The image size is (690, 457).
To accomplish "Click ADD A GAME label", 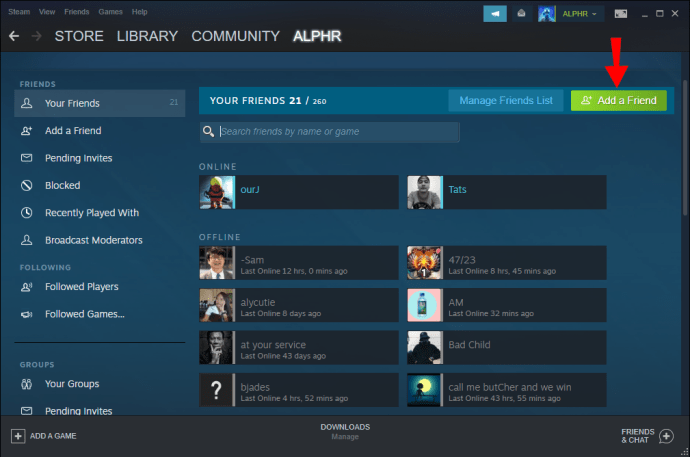I will coord(53,436).
